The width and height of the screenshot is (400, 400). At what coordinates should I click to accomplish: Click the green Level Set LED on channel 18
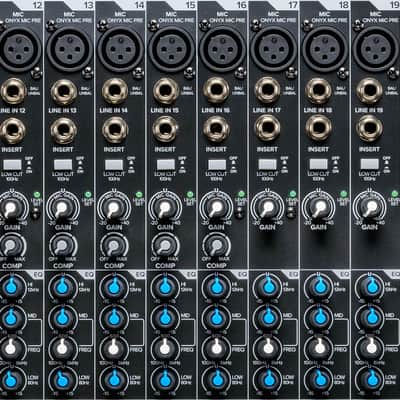pos(343,194)
